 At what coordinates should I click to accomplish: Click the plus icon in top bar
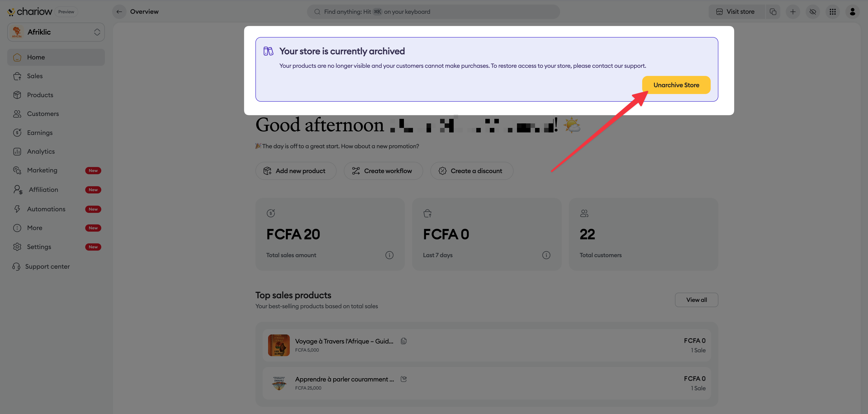point(793,12)
